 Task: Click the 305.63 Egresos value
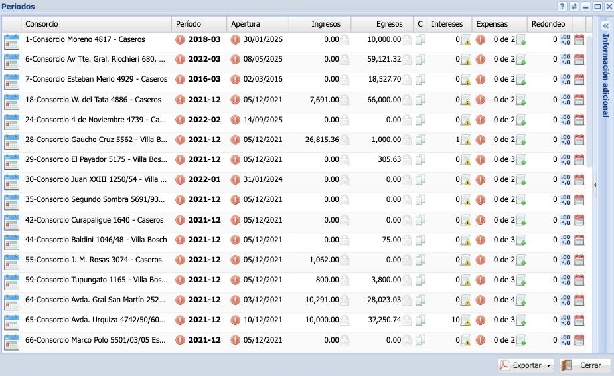click(389, 159)
